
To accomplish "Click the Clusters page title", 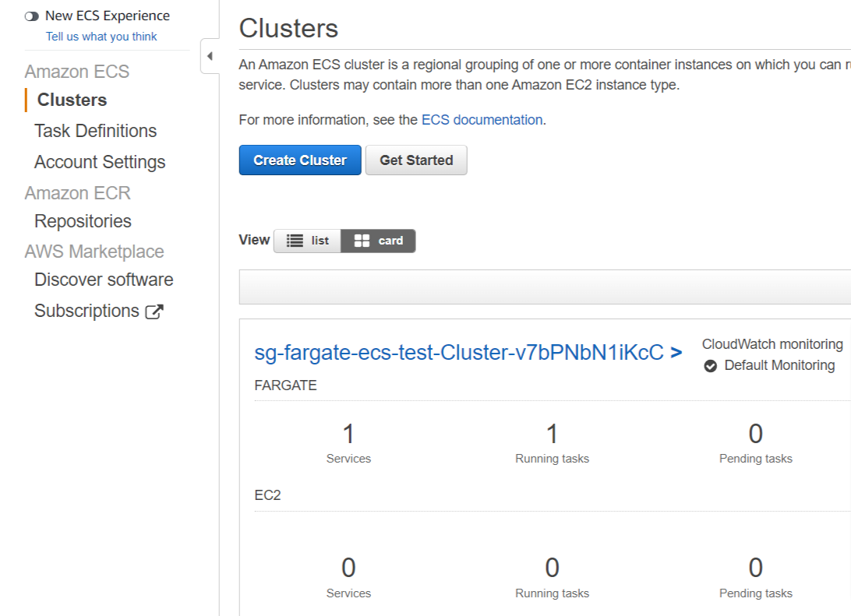I will point(288,28).
